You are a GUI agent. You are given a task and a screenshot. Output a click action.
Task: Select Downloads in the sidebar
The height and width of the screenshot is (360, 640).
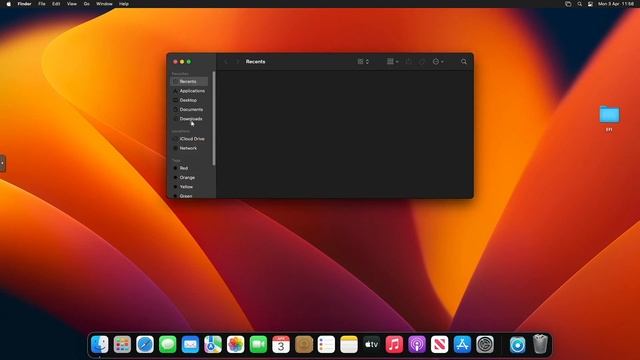[x=189, y=119]
